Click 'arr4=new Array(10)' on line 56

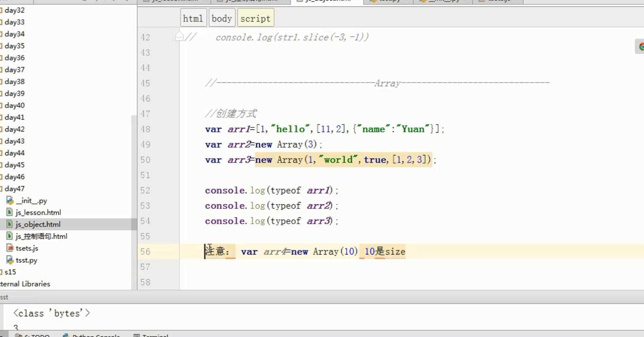[310, 252]
